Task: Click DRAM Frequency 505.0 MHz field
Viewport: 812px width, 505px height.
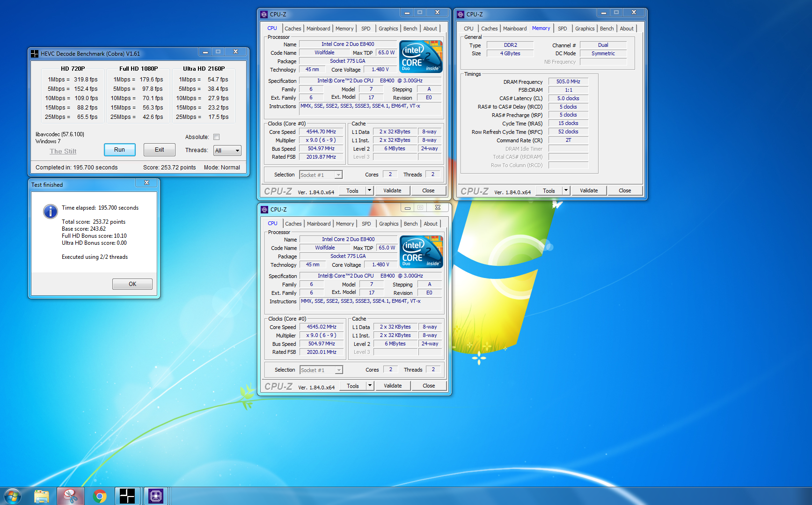Action: coord(568,81)
